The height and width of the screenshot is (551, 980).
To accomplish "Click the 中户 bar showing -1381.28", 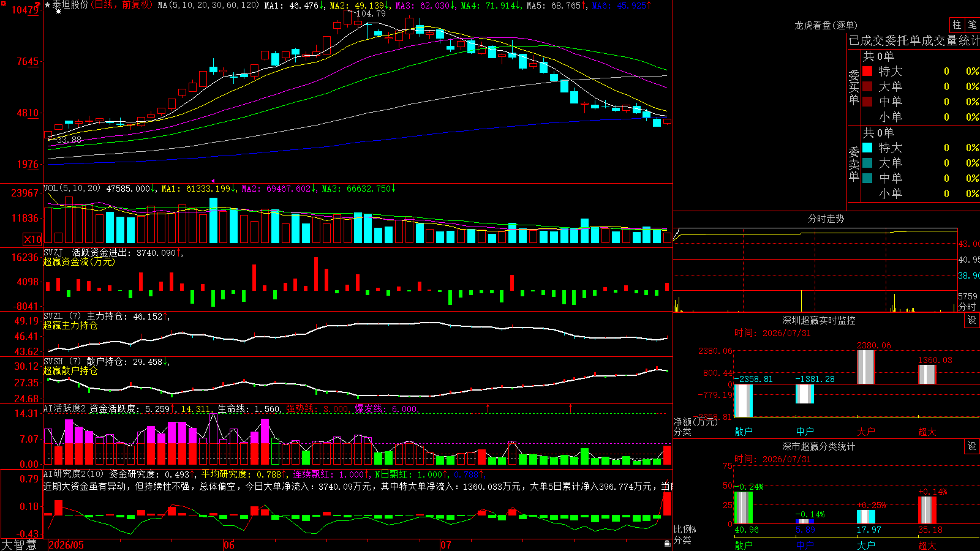I will pyautogui.click(x=805, y=394).
